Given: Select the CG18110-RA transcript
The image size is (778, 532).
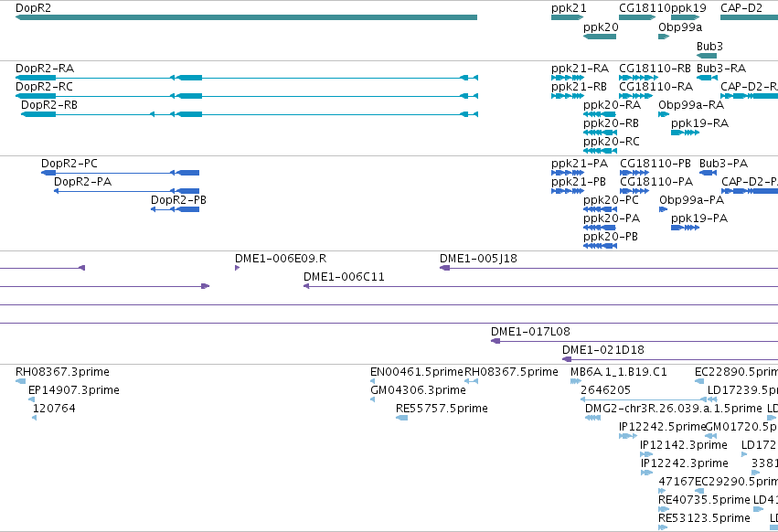Looking at the screenshot, I should 635,96.
